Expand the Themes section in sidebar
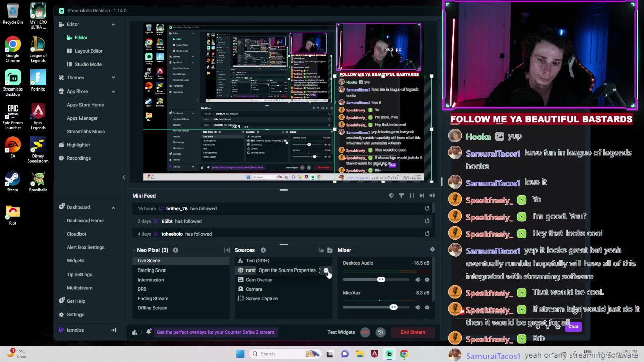 [x=113, y=78]
